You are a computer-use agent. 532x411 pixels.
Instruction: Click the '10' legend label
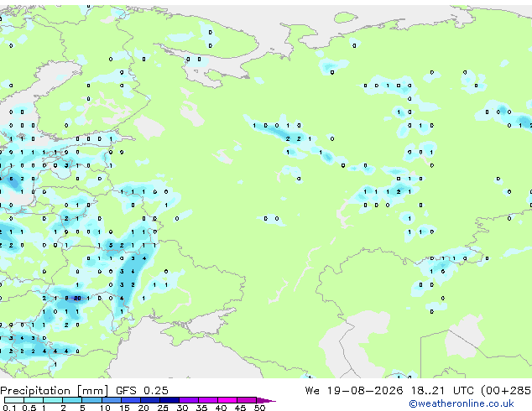coord(105,408)
